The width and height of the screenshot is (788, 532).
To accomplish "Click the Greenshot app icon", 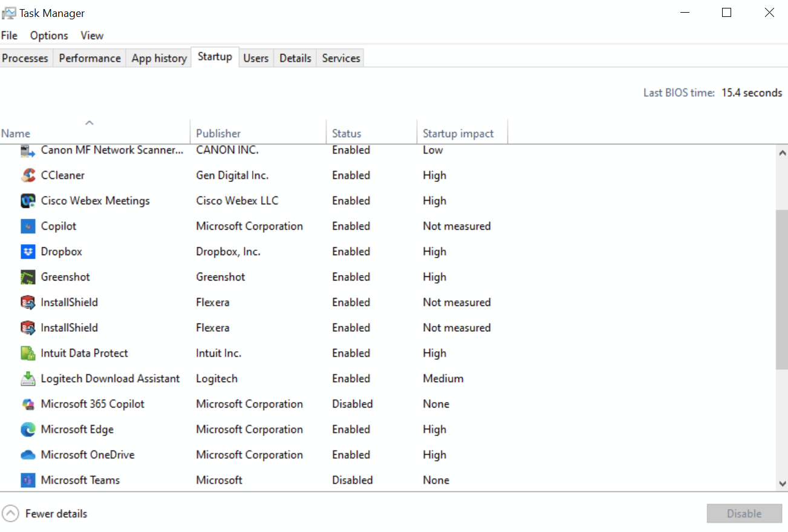I will tap(28, 277).
